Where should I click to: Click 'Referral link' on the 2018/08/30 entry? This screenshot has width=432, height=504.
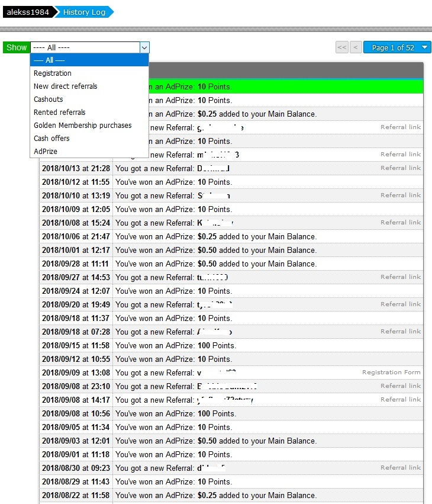click(x=401, y=468)
